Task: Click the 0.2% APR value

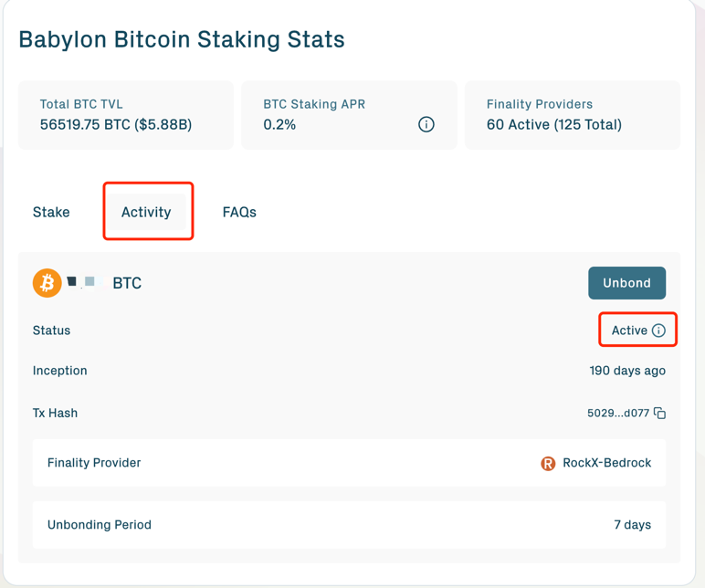Action: click(279, 124)
